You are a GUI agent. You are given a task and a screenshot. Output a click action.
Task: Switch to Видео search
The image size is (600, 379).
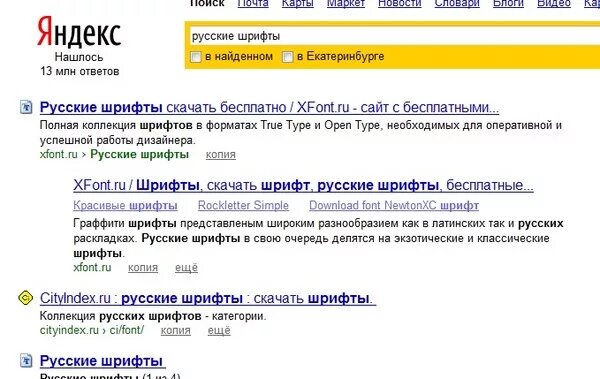554,3
